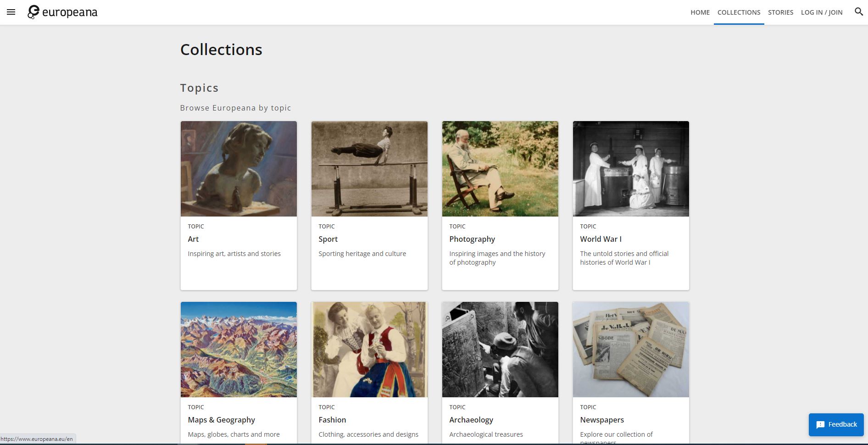
Task: Click the World War I title
Action: click(x=601, y=239)
